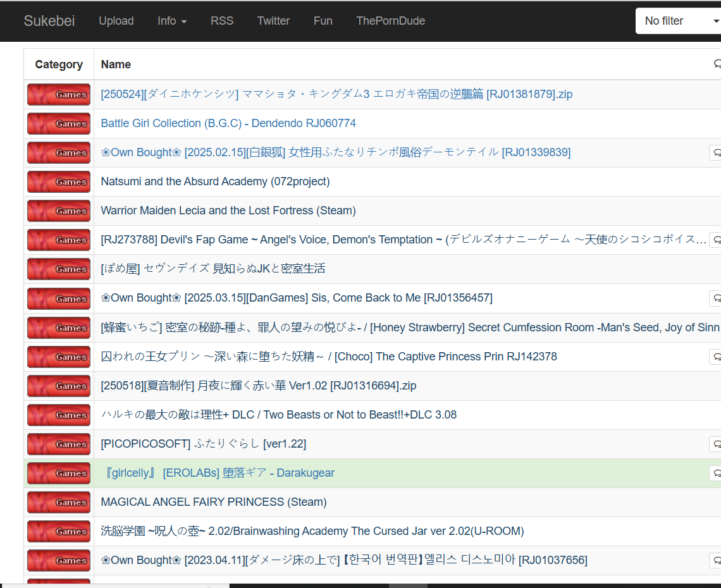Click Games category icon for Darakugear row
Screen dimensions: 721x588
click(x=59, y=473)
